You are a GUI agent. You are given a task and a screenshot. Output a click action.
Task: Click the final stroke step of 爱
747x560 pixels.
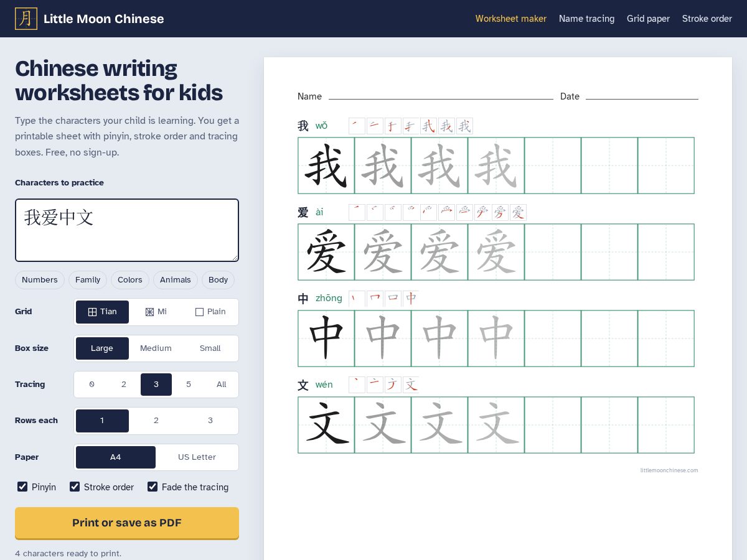518,213
